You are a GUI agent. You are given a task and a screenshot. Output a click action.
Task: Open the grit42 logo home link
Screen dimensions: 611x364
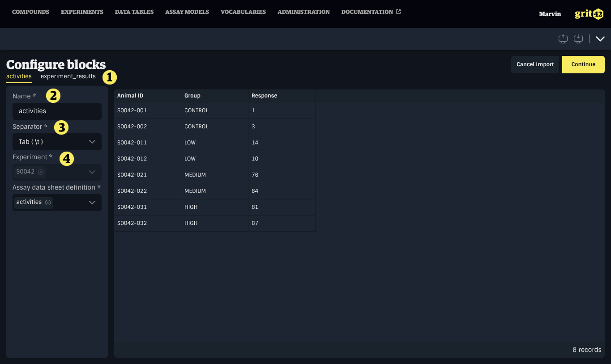(589, 14)
